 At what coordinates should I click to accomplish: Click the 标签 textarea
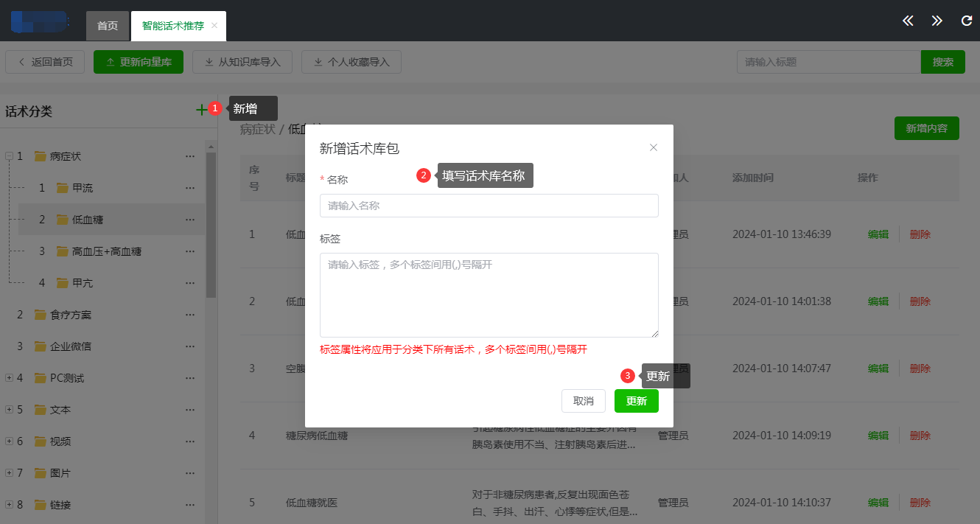point(489,295)
